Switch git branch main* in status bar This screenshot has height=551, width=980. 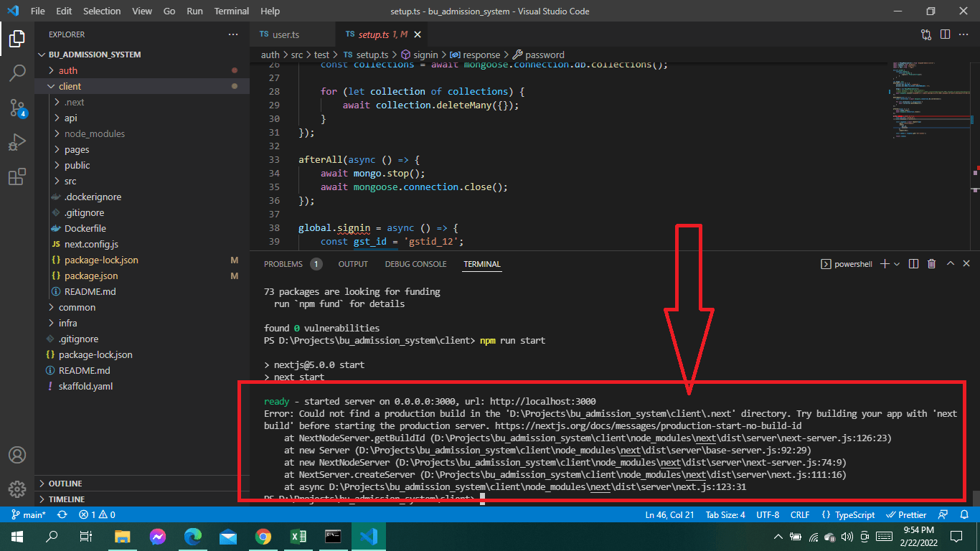(x=28, y=514)
